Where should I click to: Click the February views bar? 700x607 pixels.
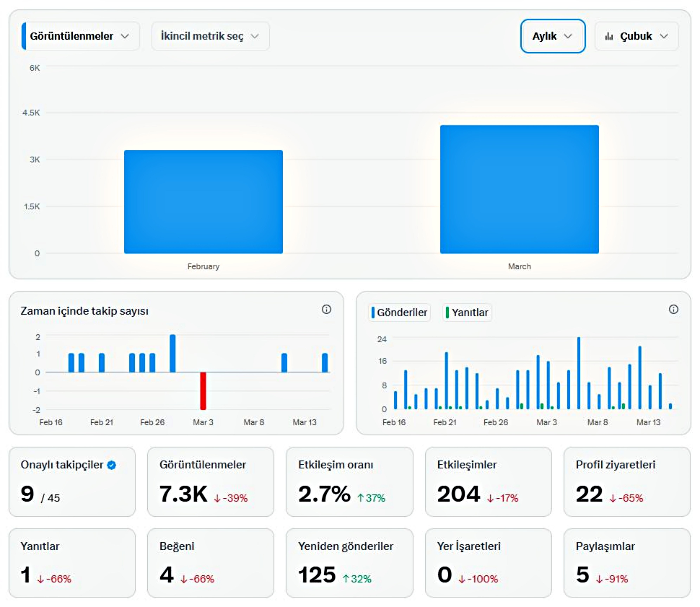point(203,202)
